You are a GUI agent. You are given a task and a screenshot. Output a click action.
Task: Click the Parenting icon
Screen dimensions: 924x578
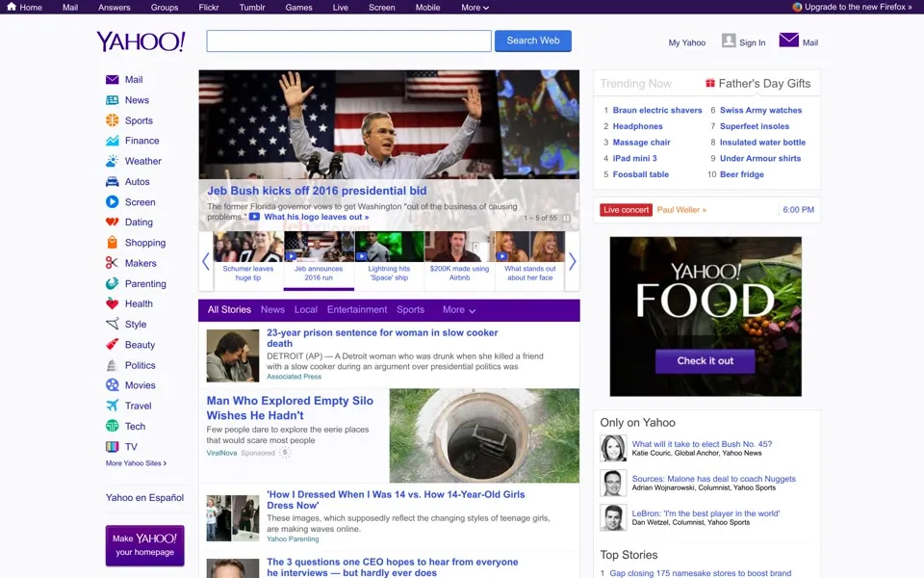[x=112, y=283]
